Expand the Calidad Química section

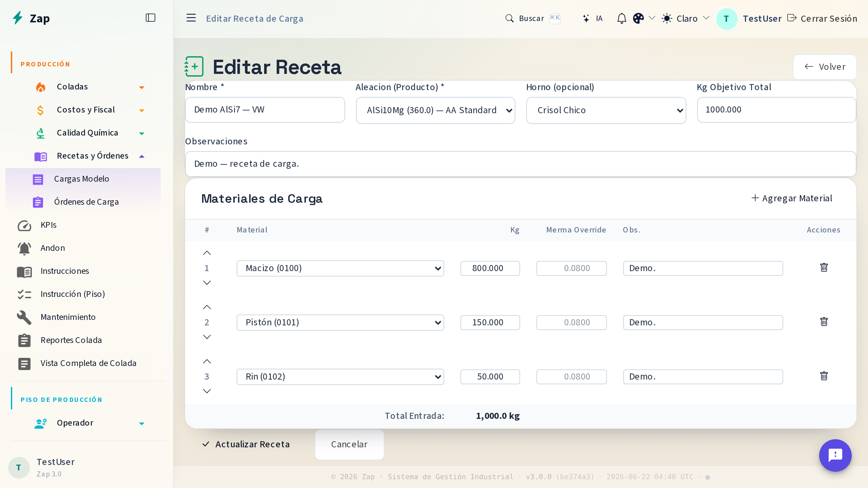click(x=90, y=133)
